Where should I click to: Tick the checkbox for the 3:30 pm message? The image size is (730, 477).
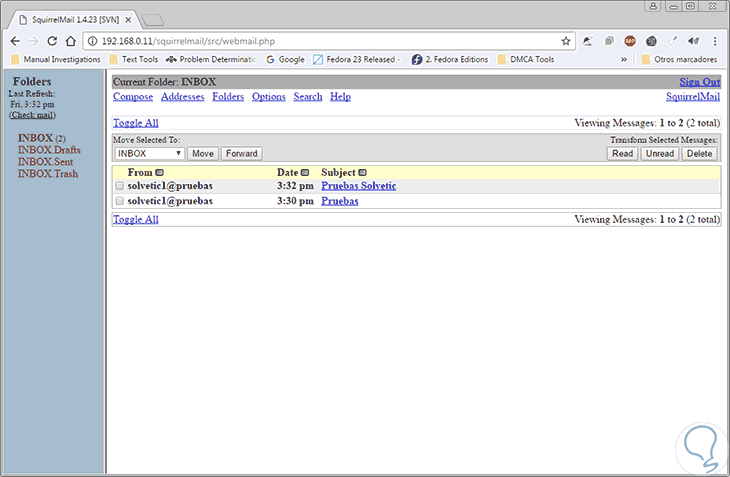click(x=120, y=201)
